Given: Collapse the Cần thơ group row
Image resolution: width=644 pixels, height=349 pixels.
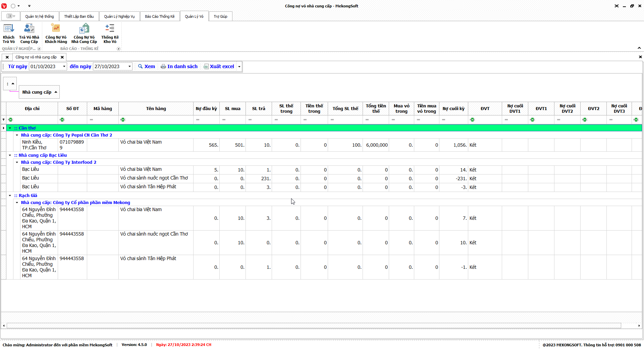Looking at the screenshot, I should (x=10, y=128).
